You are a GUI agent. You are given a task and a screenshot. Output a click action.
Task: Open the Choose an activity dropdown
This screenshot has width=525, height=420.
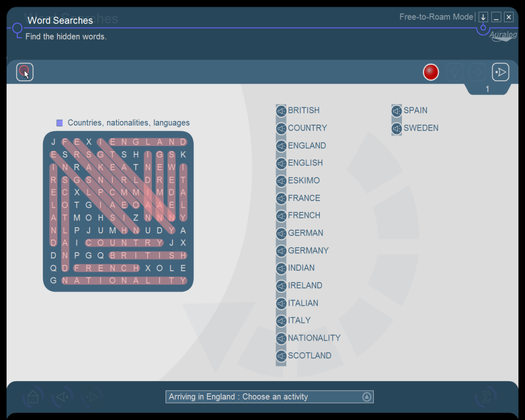(367, 397)
